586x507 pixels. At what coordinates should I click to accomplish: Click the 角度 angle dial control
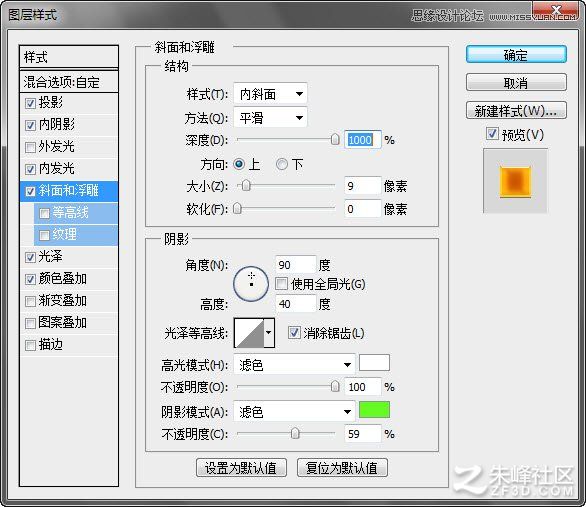click(251, 284)
